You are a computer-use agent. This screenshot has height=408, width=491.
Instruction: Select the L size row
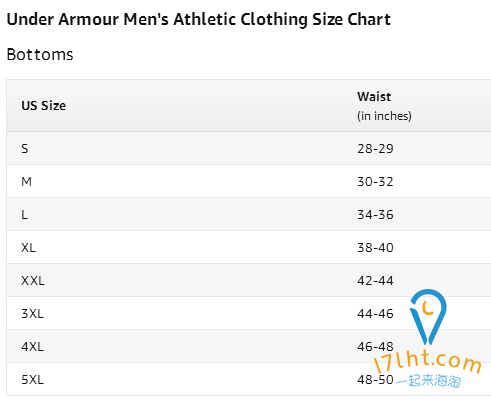[248, 214]
